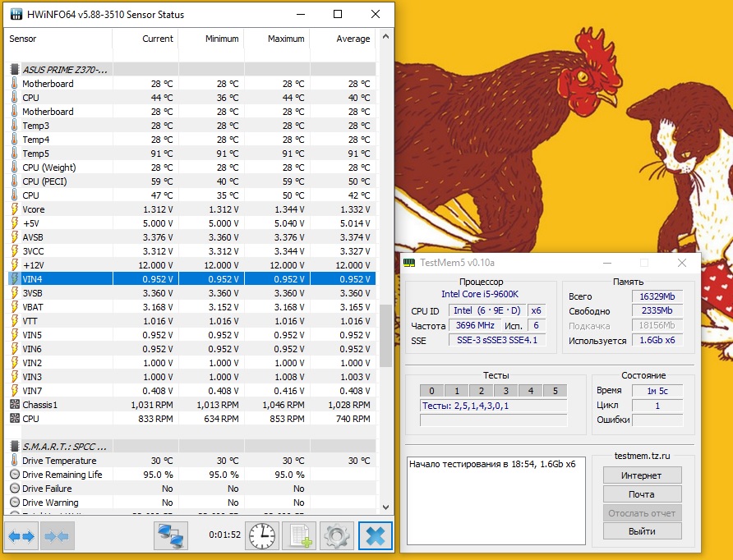This screenshot has width=733, height=560.
Task: Click the Average column header
Action: click(343, 39)
